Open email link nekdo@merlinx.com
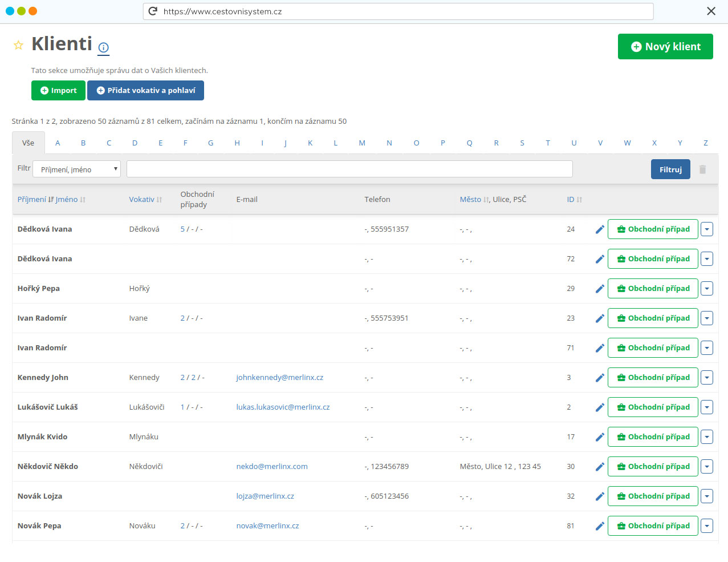The width and height of the screenshot is (728, 562). click(272, 467)
